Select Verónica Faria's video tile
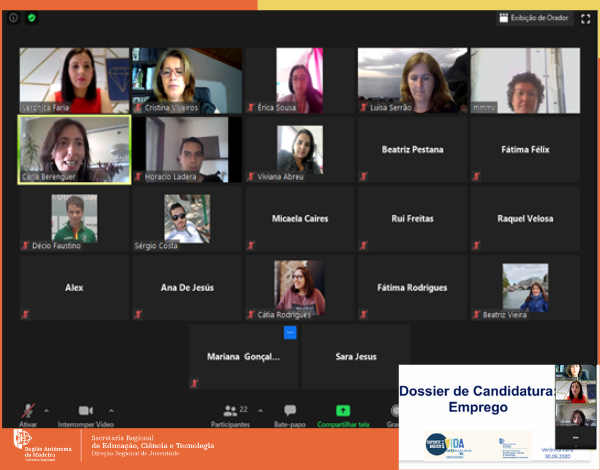 [74, 80]
